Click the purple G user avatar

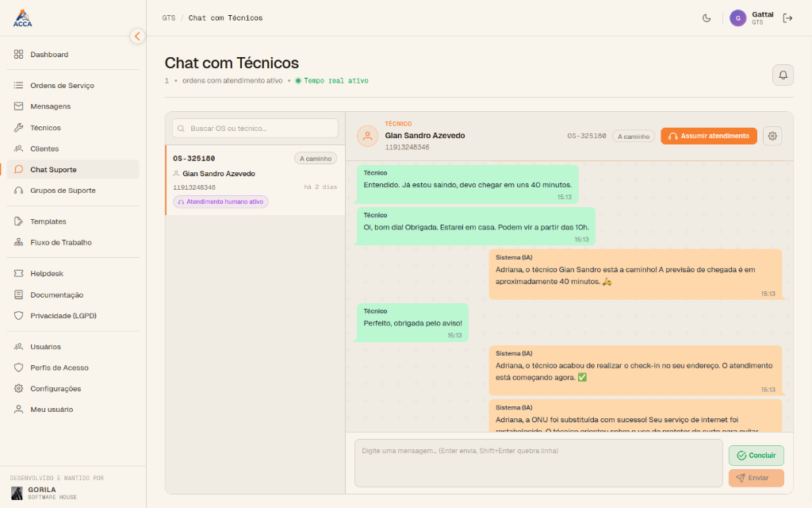click(738, 18)
